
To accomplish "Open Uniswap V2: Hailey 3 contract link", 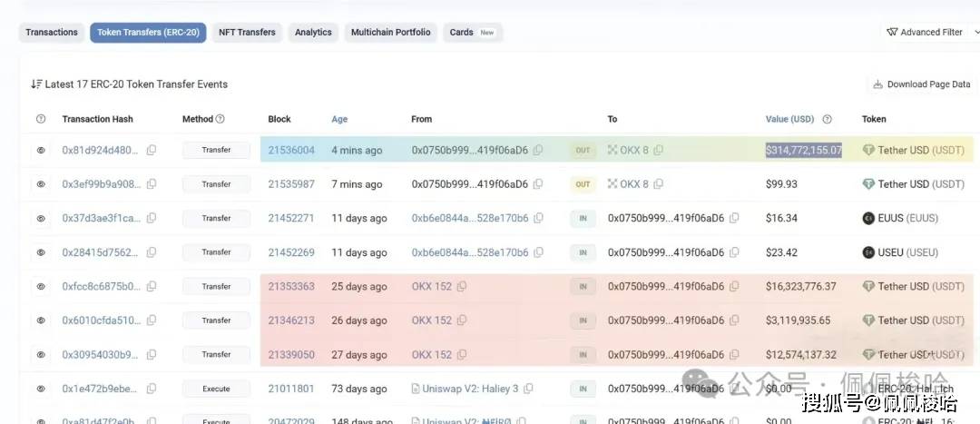I will point(470,389).
